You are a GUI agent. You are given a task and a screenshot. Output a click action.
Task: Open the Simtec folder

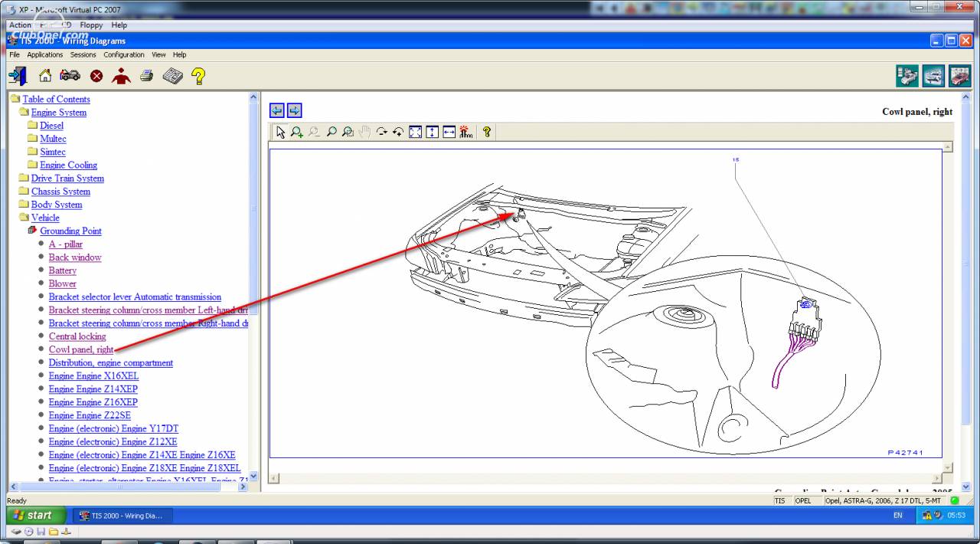click(53, 152)
